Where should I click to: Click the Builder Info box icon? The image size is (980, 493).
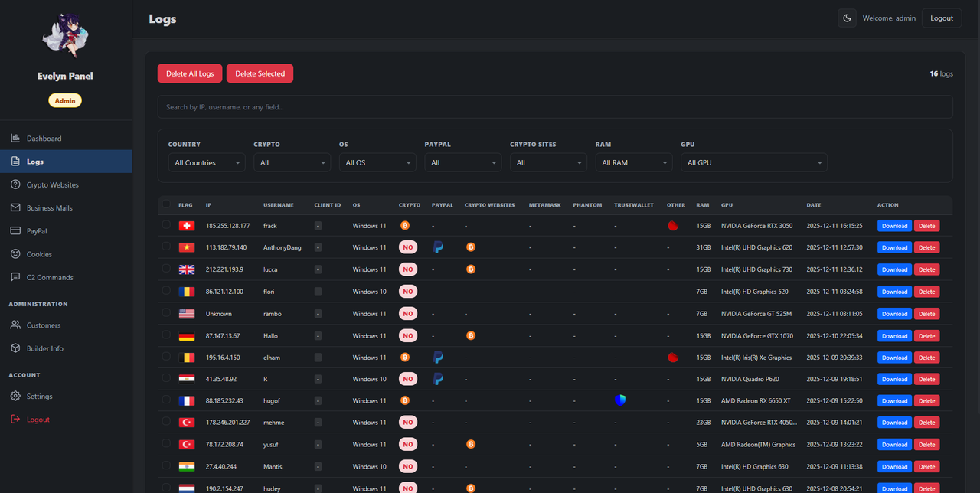coord(15,348)
